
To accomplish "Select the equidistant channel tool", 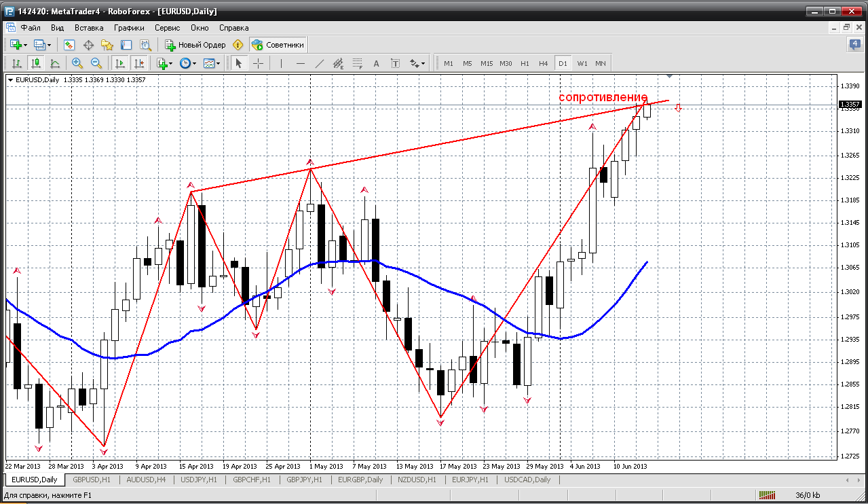I will click(x=339, y=63).
